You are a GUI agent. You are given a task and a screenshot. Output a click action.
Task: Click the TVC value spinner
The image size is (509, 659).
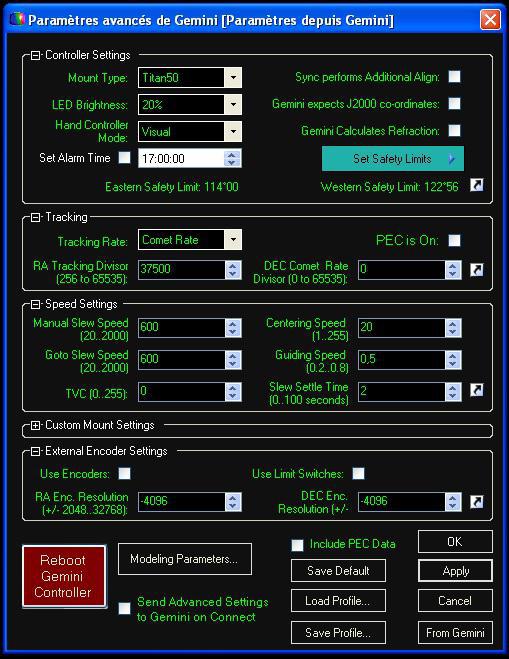(233, 392)
